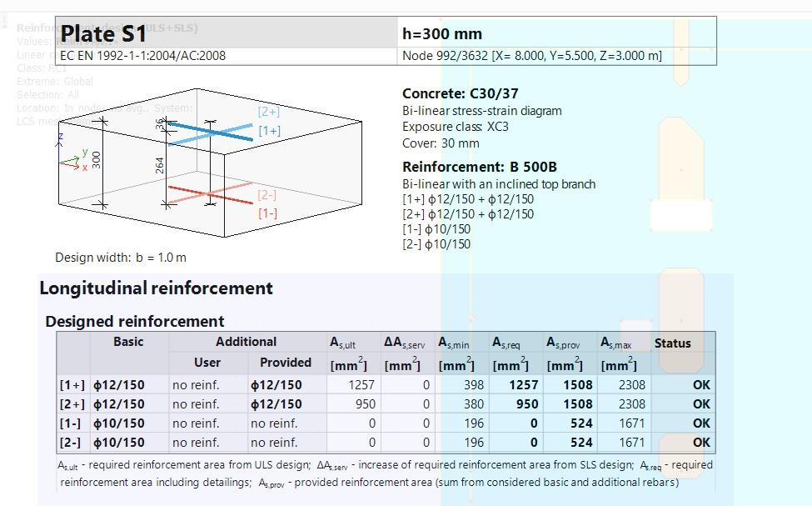Click the [1+] blue rebar label in diagram
The image size is (812, 506).
click(x=269, y=131)
